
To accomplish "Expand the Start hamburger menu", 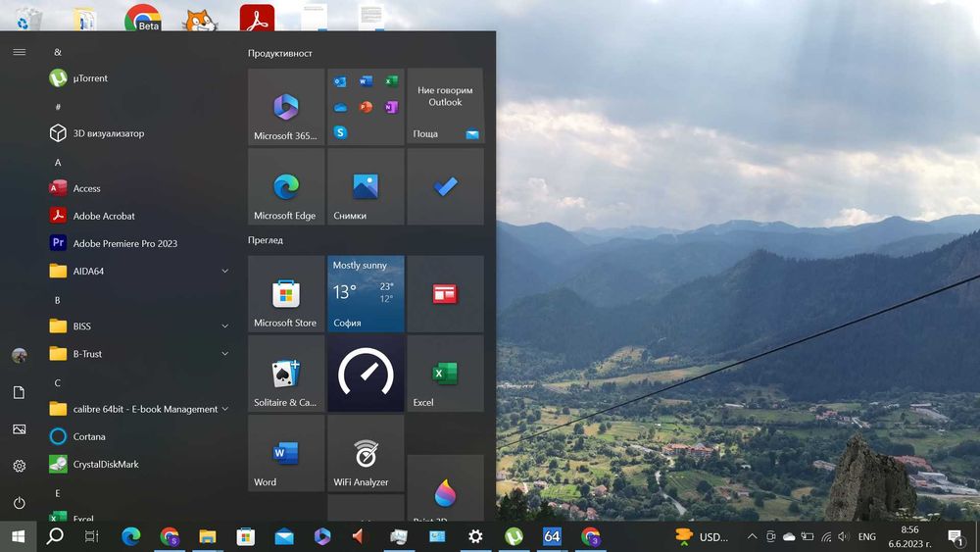I will [20, 52].
